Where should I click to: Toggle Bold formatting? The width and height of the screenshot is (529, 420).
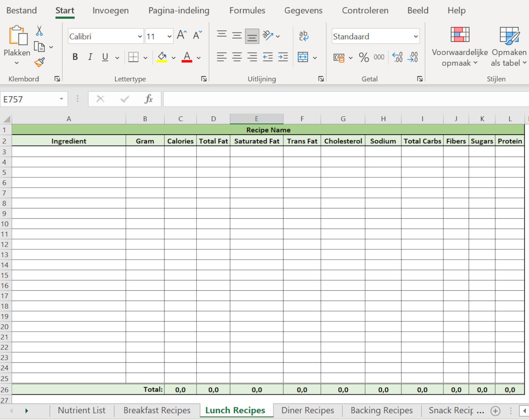75,57
